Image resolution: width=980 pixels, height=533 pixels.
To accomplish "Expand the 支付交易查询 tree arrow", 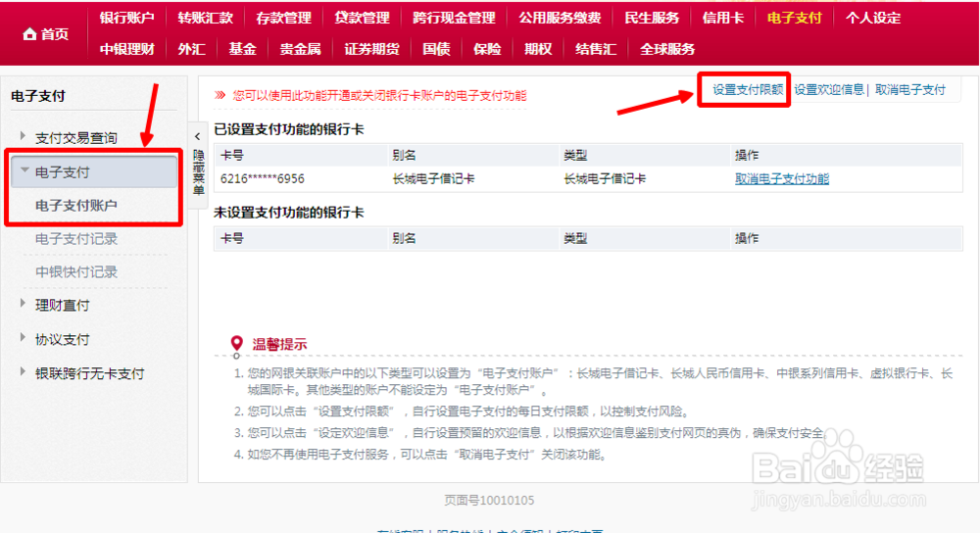I will [x=23, y=136].
